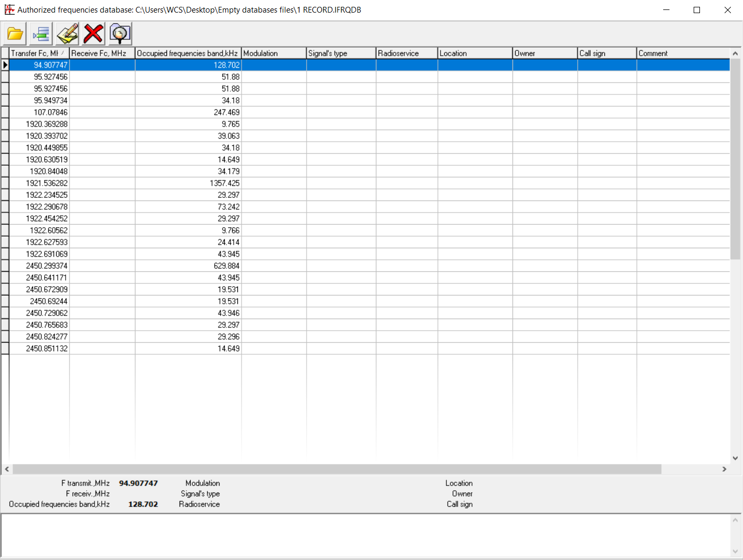Select the row with frequency 1922.691069

coord(369,254)
